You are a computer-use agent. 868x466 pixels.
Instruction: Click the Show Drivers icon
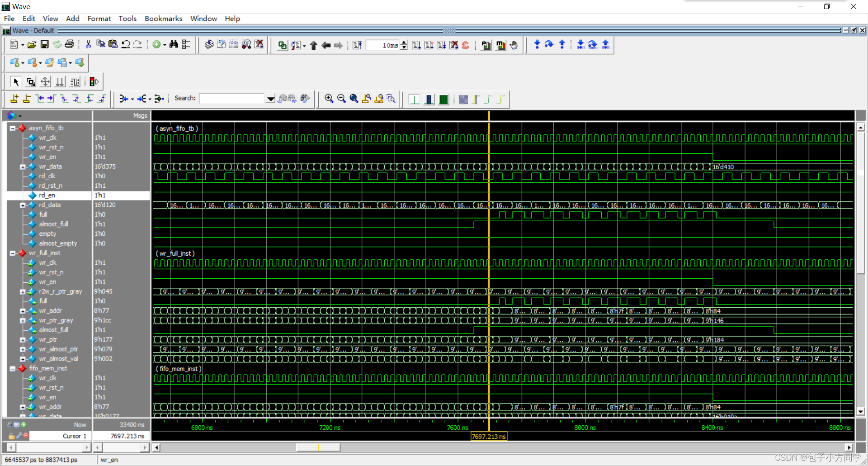123,99
